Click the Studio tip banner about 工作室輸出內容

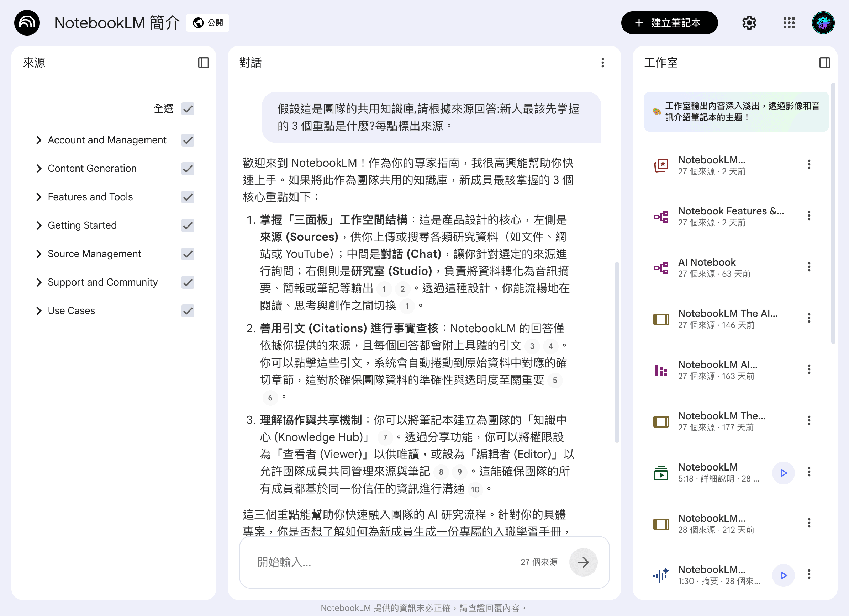(736, 112)
